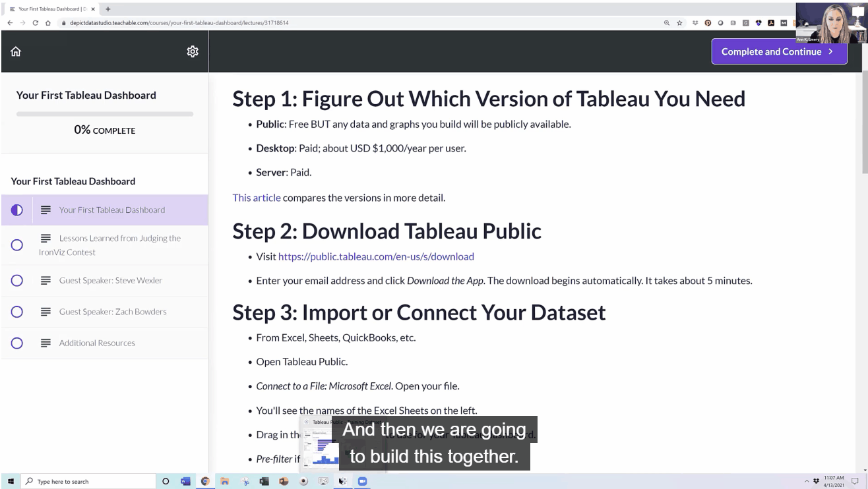
Task: Open the Dropbox extension icon
Action: tap(695, 22)
